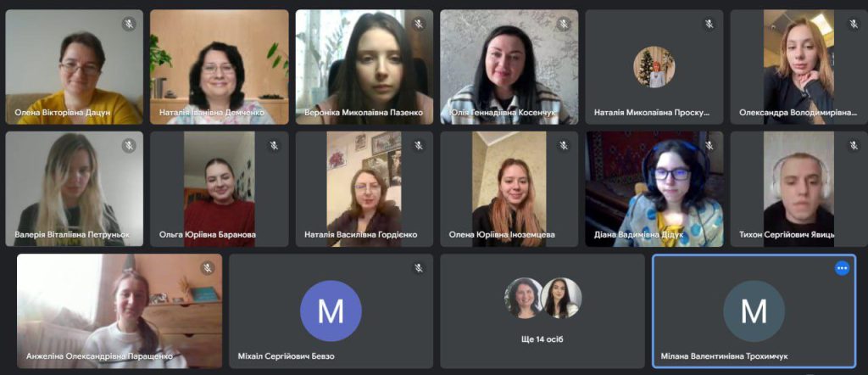
Task: Click muted mic icon on Діана Вадимівна Дідук tile
Action: pyautogui.click(x=709, y=146)
